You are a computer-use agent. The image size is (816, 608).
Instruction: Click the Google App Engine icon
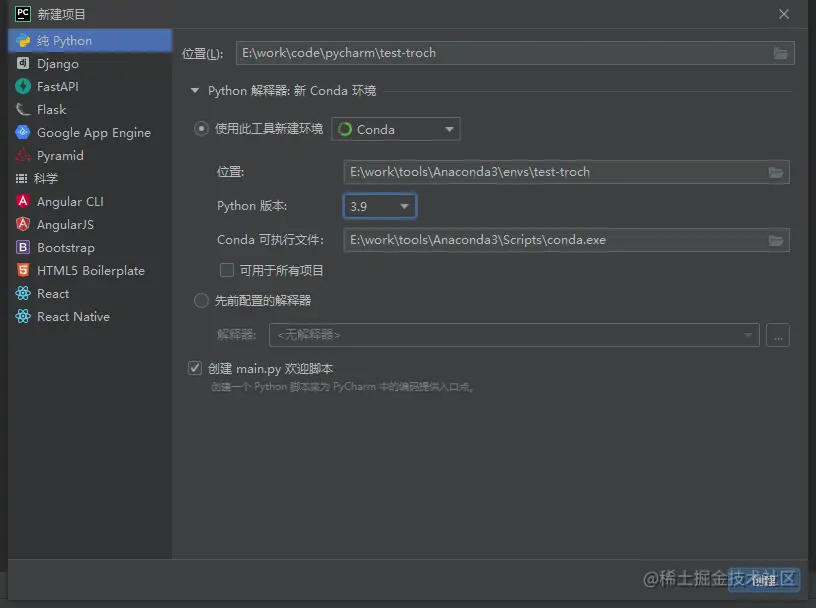coord(23,132)
